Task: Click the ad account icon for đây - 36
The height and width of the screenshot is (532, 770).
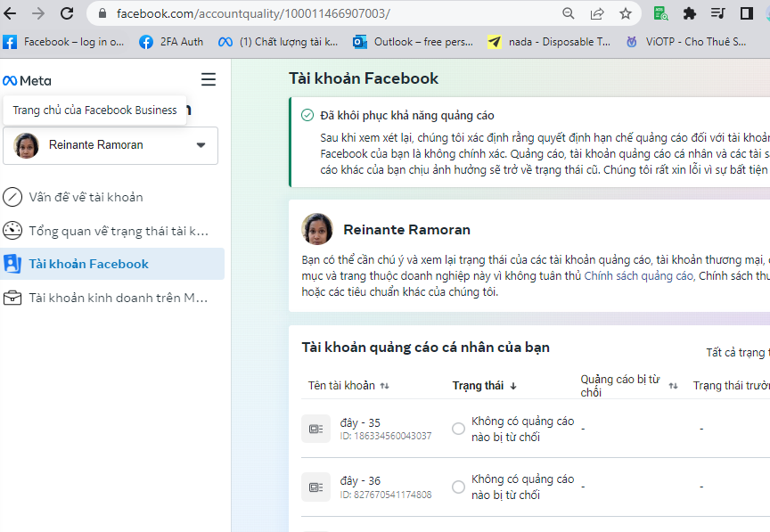Action: click(x=315, y=487)
